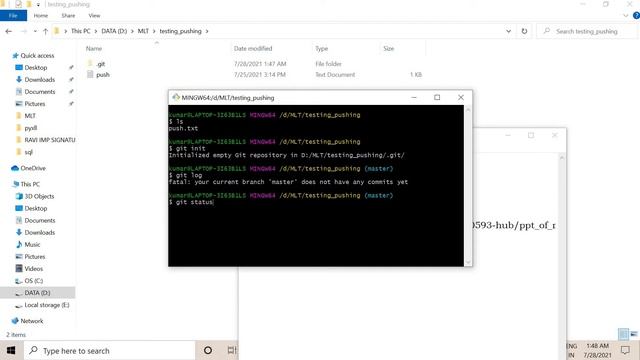Open recent locations dropdown arrow

[36, 31]
